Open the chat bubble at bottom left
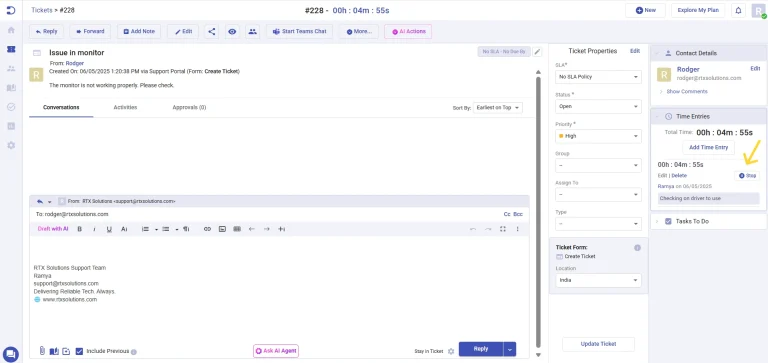 pos(10,354)
